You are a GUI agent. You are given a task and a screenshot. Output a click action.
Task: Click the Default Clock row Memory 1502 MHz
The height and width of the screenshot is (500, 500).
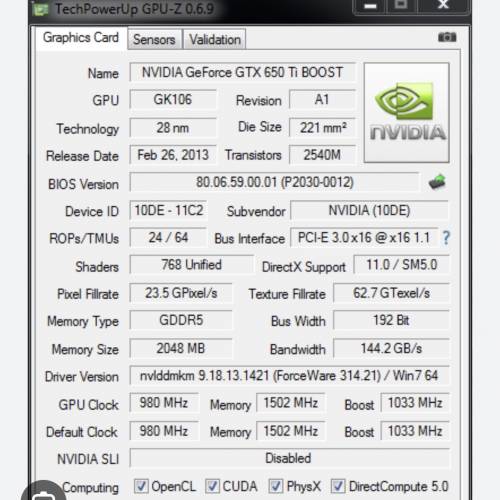291,431
